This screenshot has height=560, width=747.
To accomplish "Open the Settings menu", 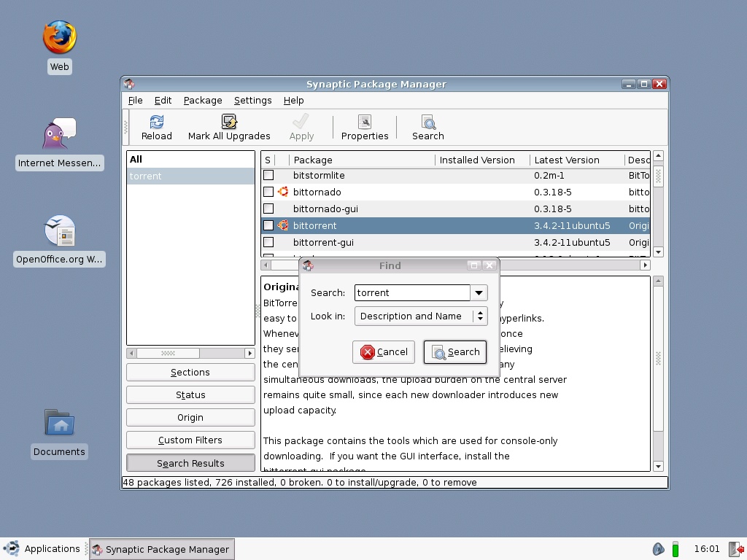I will pyautogui.click(x=253, y=101).
